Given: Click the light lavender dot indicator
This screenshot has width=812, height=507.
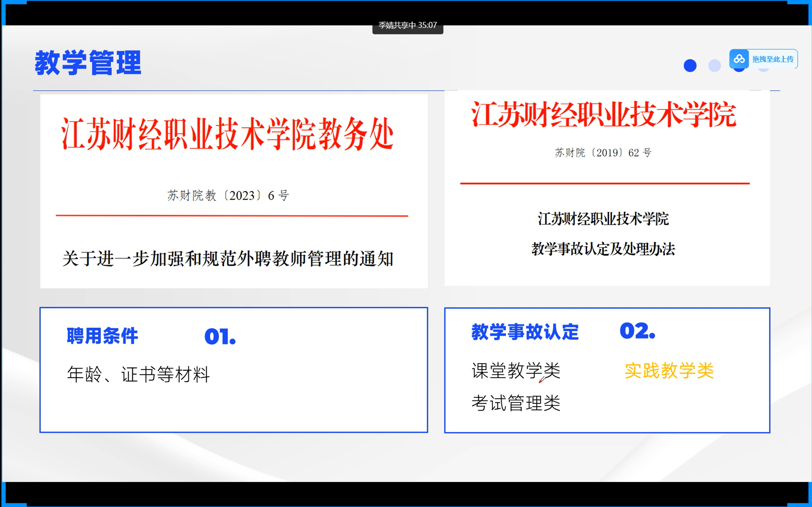Looking at the screenshot, I should tap(714, 66).
